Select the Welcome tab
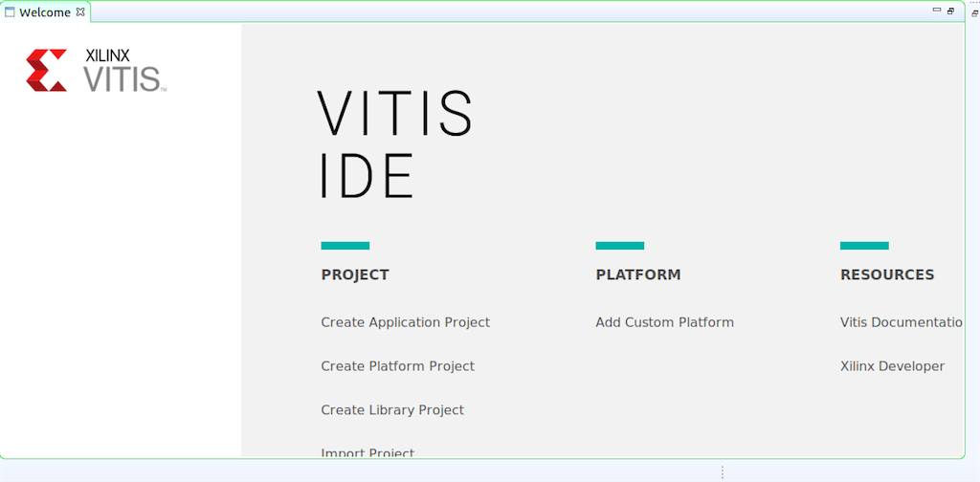This screenshot has width=980, height=482. coord(44,11)
